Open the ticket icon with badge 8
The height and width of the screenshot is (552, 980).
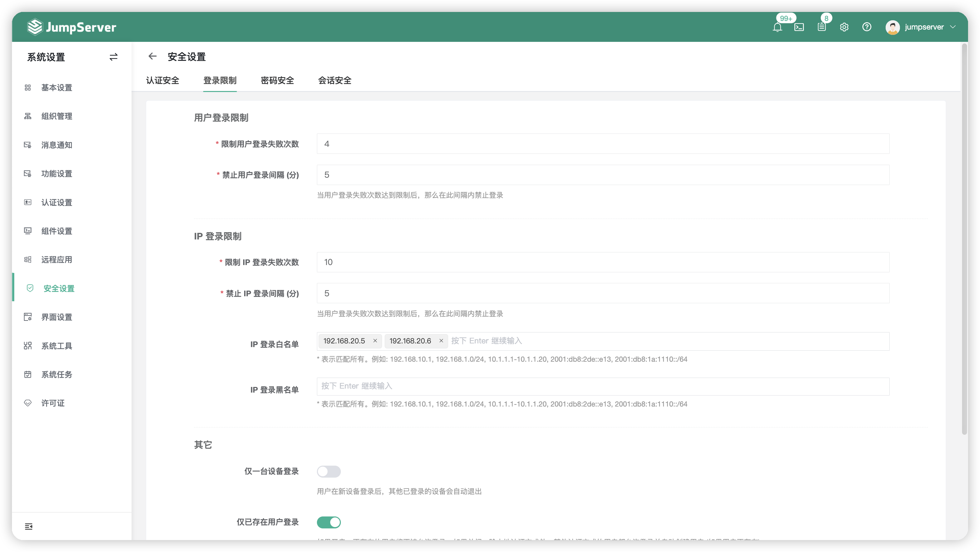[x=822, y=27]
